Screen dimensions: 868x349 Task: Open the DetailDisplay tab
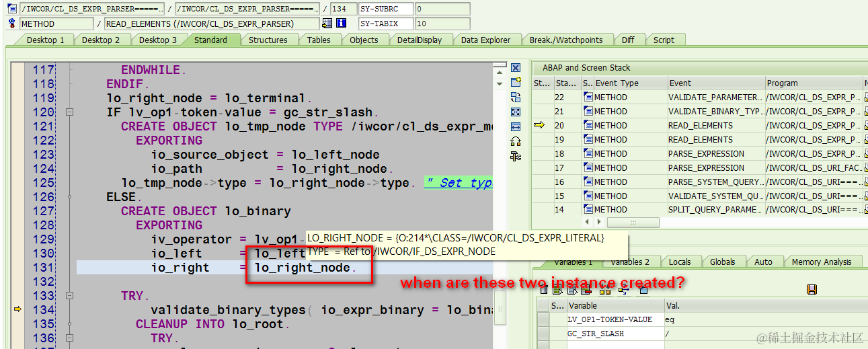420,40
